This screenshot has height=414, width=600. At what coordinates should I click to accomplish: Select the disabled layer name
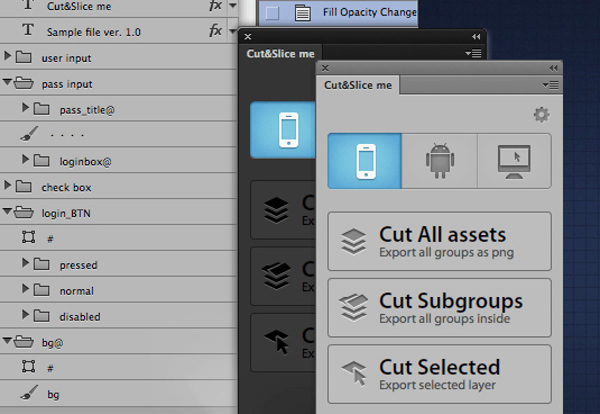(80, 317)
